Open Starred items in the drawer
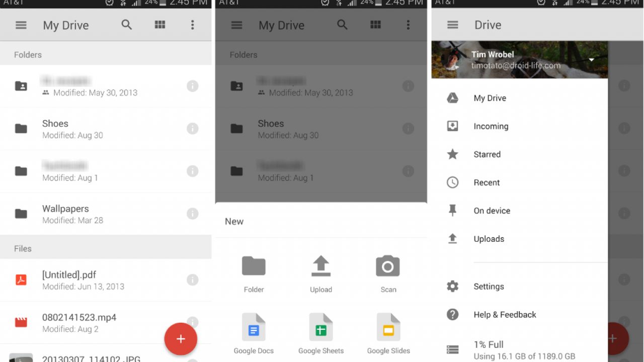This screenshot has height=362, width=644. coord(487,154)
